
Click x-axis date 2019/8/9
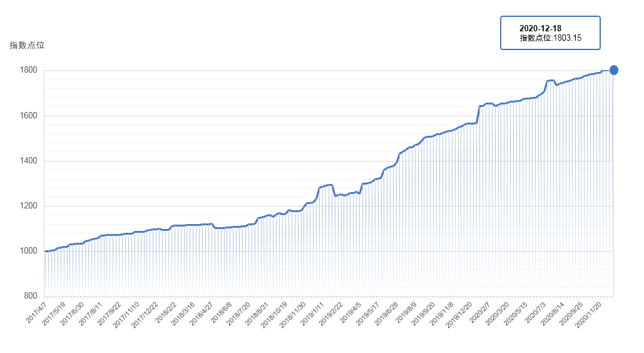point(406,312)
